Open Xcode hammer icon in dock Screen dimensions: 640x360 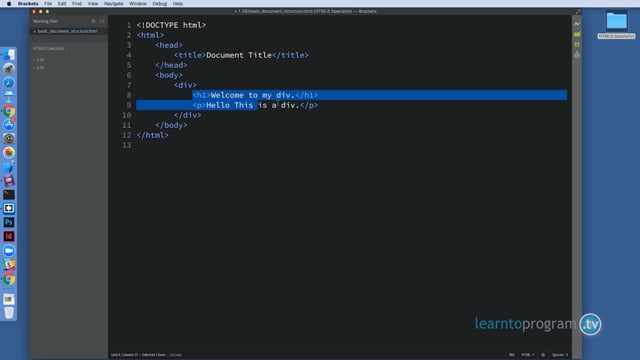tap(9, 167)
